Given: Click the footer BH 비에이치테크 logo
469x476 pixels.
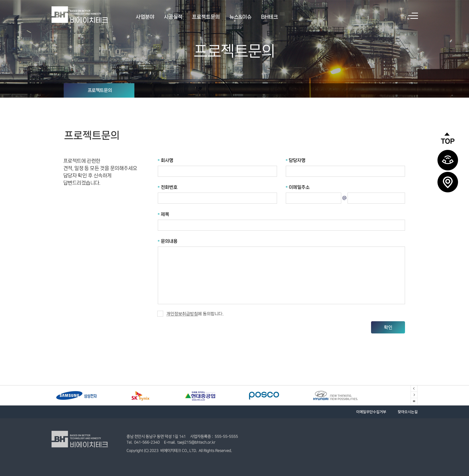Looking at the screenshot, I should 80,439.
